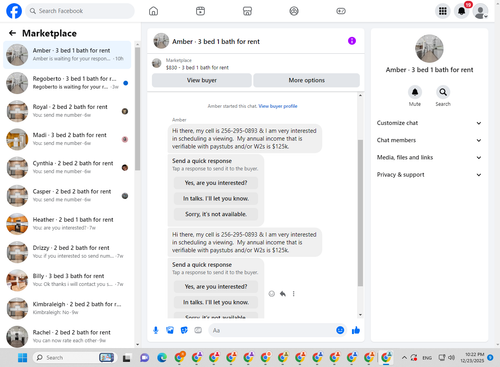Send a thumbs-up like
The height and width of the screenshot is (367, 500).
click(356, 330)
